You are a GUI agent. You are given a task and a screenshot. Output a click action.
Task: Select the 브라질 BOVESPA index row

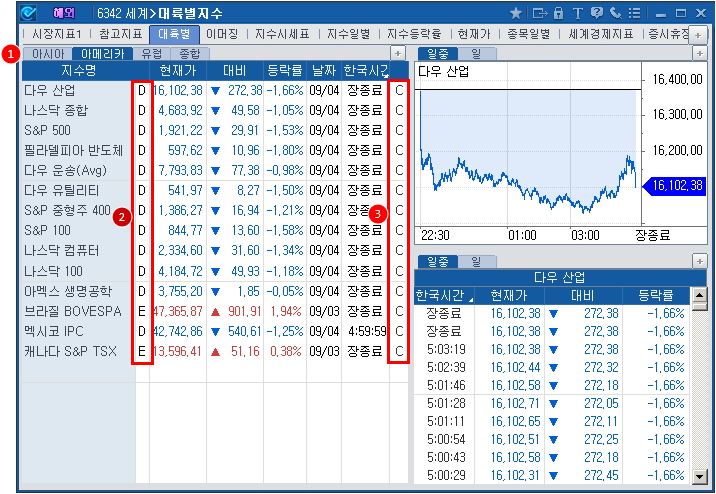tap(215, 311)
